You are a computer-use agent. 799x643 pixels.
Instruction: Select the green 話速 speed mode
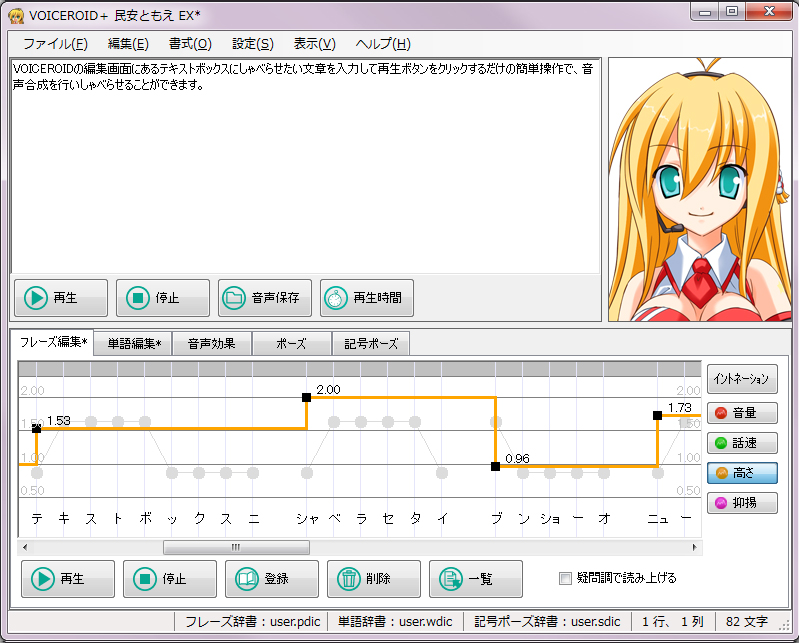click(742, 443)
